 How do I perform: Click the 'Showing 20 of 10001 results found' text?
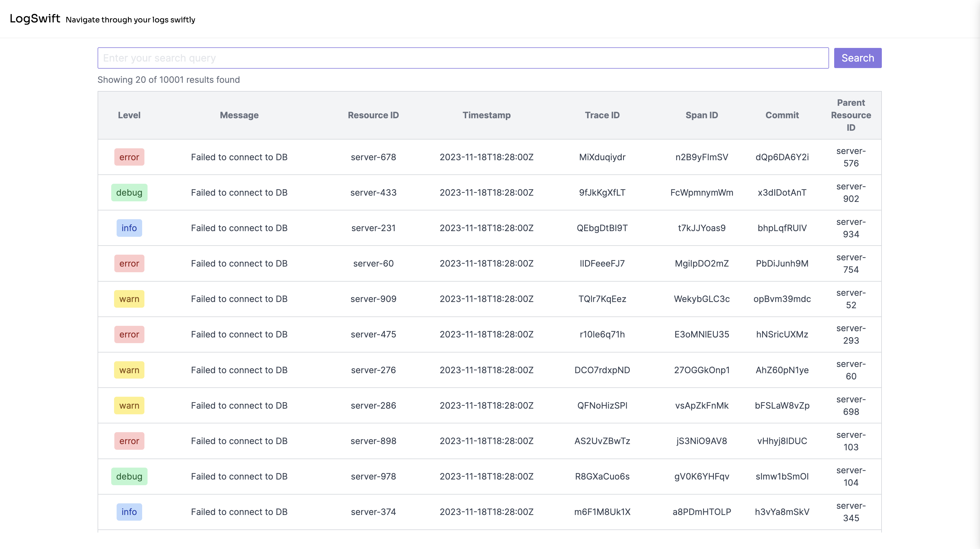tap(169, 79)
